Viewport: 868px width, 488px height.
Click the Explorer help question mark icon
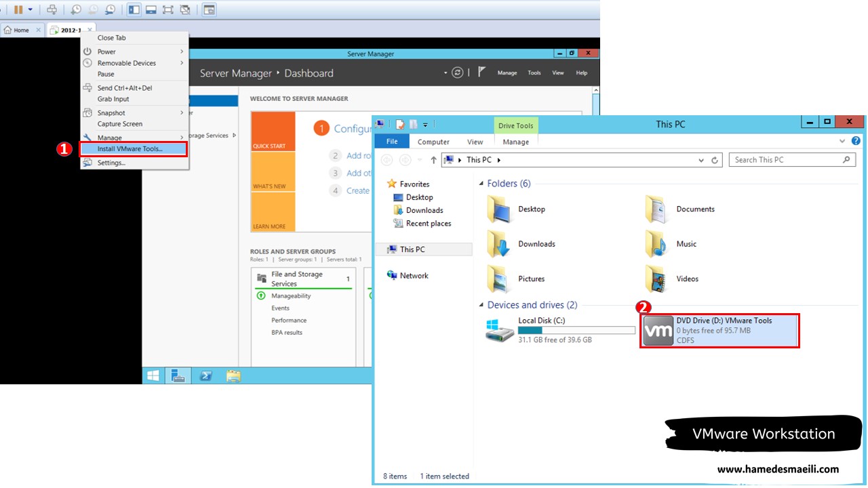pyautogui.click(x=856, y=141)
